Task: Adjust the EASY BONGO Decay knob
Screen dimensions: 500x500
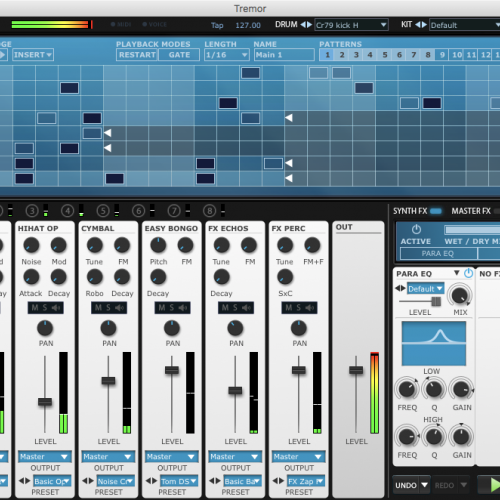Action: click(x=158, y=277)
